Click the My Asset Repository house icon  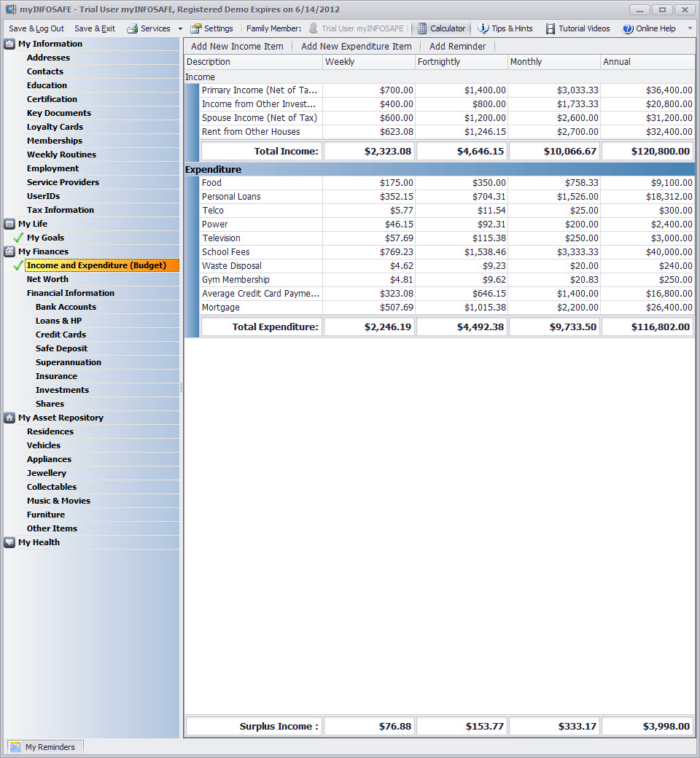9,418
